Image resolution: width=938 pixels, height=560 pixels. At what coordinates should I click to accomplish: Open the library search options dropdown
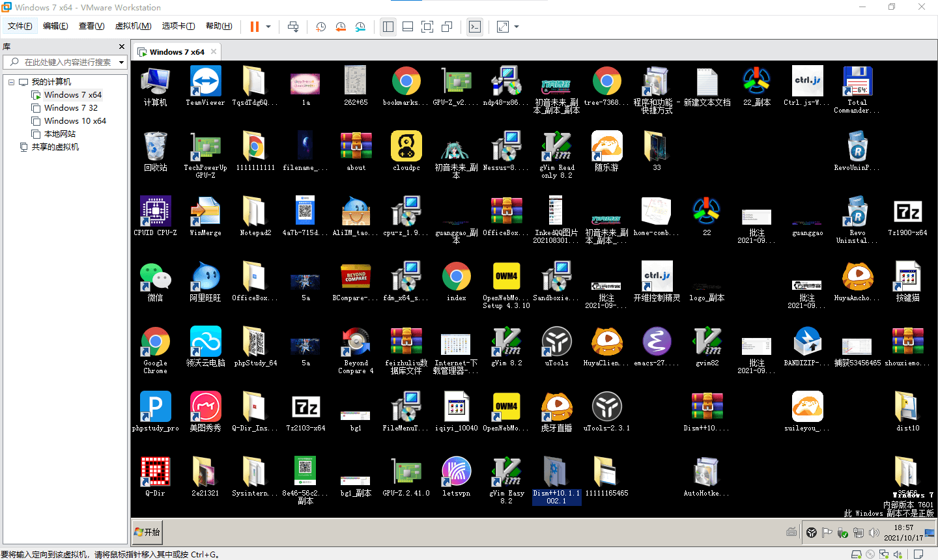121,63
